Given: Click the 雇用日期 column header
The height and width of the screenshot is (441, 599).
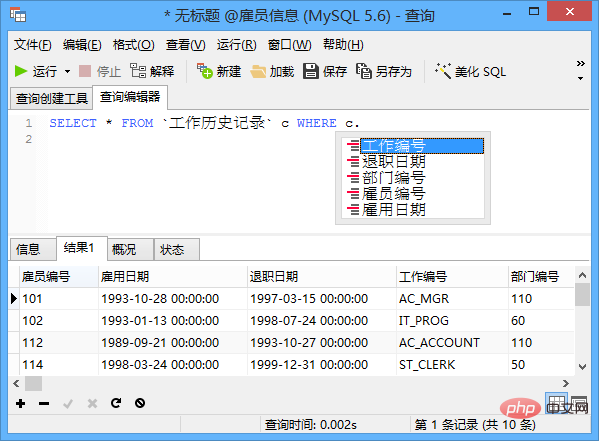Looking at the screenshot, I should 173,276.
